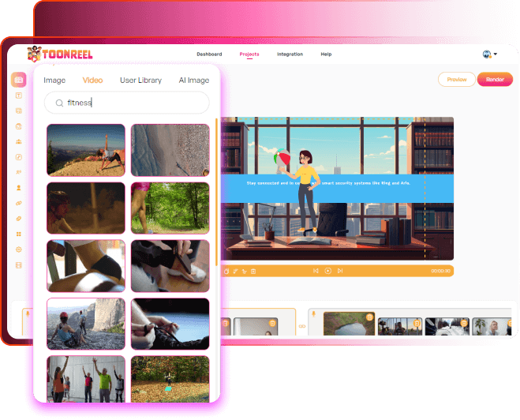This screenshot has width=520, height=420.
Task: Click the ToonReel logo
Action: pos(59,54)
